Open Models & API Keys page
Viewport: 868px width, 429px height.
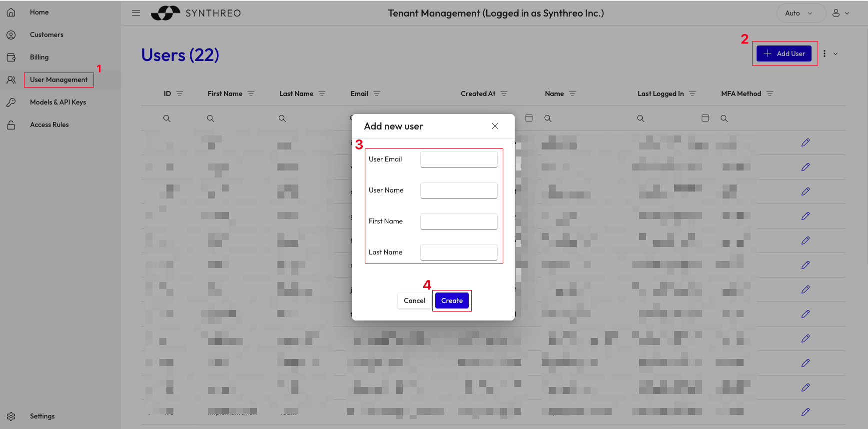(57, 102)
